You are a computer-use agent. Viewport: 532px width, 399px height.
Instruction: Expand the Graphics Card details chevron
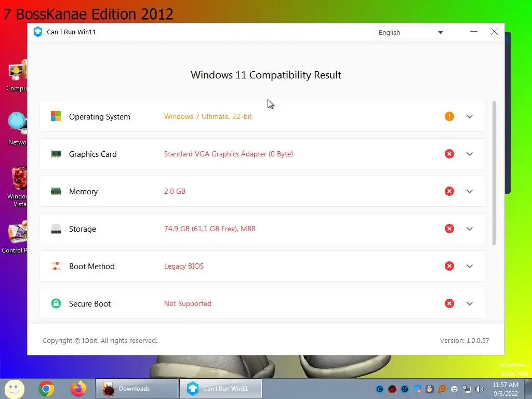point(470,154)
